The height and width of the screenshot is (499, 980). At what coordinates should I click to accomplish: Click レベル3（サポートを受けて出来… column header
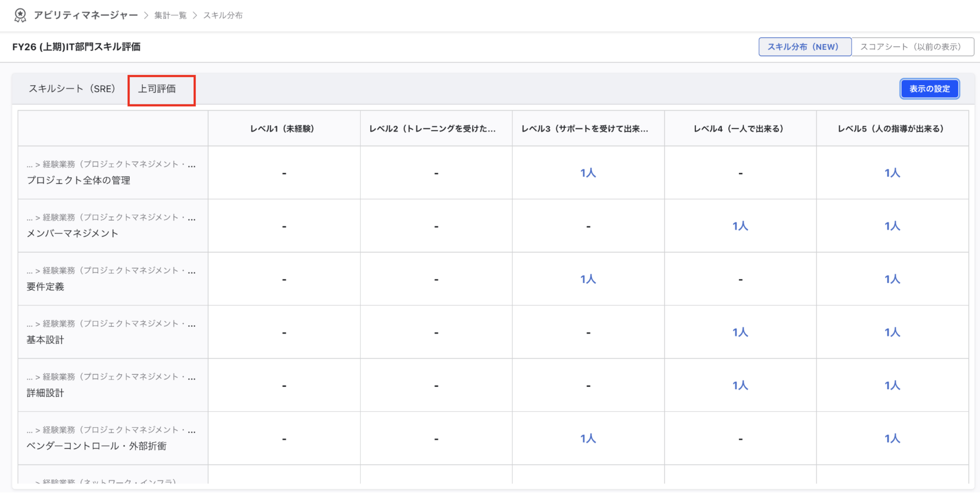point(588,129)
